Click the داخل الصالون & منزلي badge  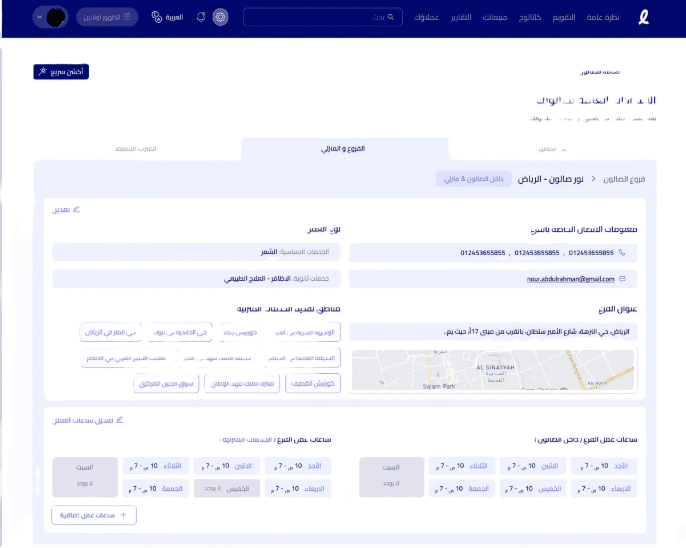(x=474, y=179)
